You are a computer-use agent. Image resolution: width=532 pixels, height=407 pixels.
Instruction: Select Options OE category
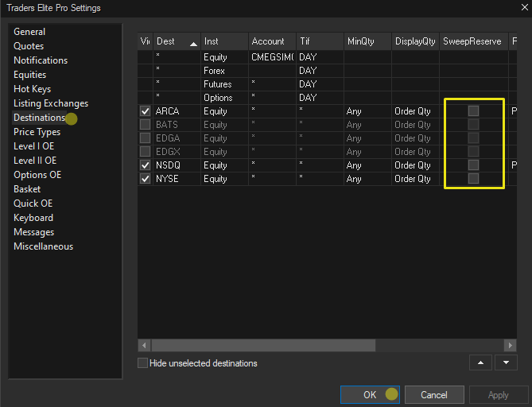click(37, 175)
